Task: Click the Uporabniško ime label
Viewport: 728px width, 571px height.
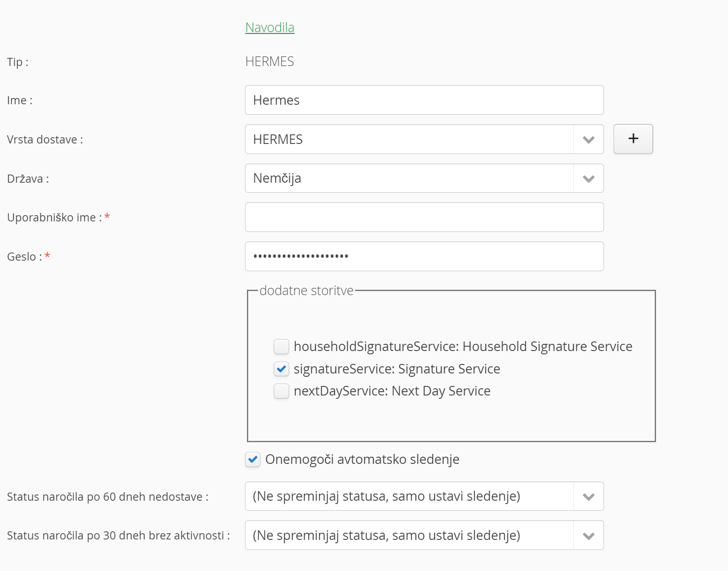Action: 54,218
